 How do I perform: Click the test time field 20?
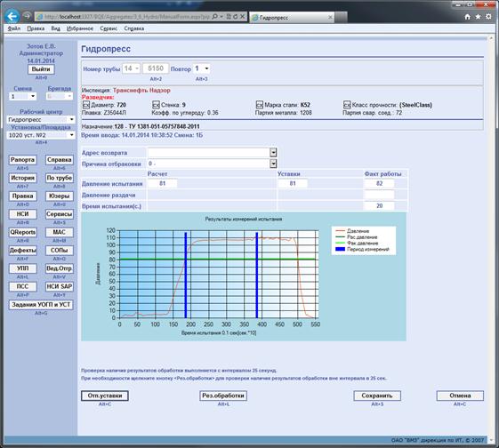tap(379, 206)
